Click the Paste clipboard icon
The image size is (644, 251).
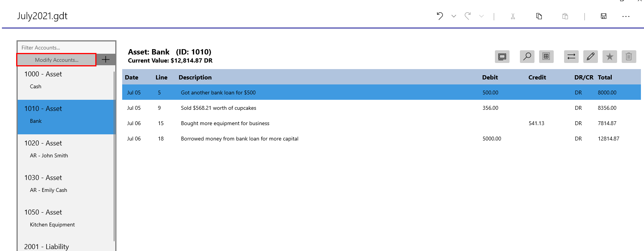565,16
